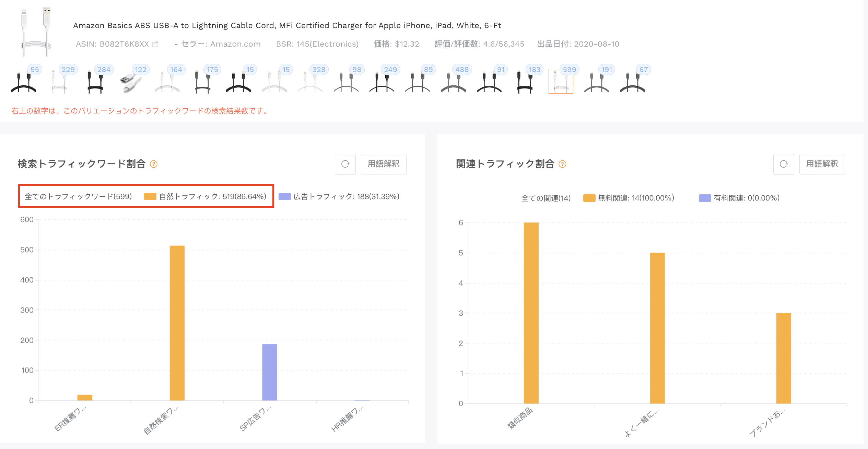
Task: Select the variation thumbnail labeled 89
Action: (x=418, y=81)
